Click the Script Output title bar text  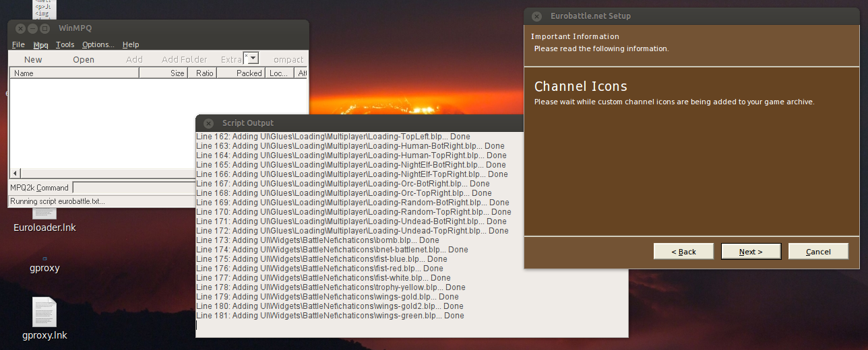click(x=248, y=123)
